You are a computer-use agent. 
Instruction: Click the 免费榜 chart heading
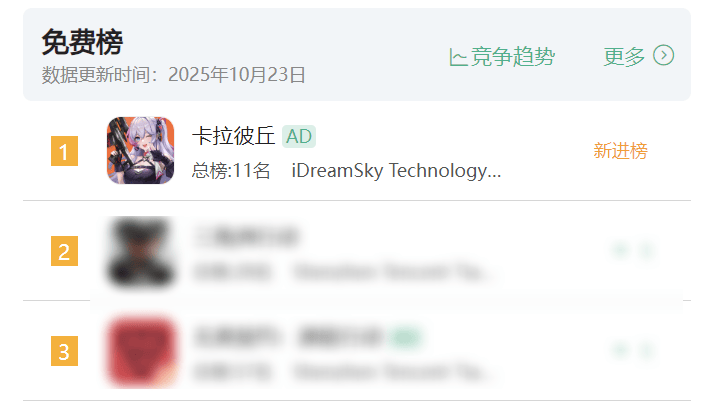tap(82, 42)
